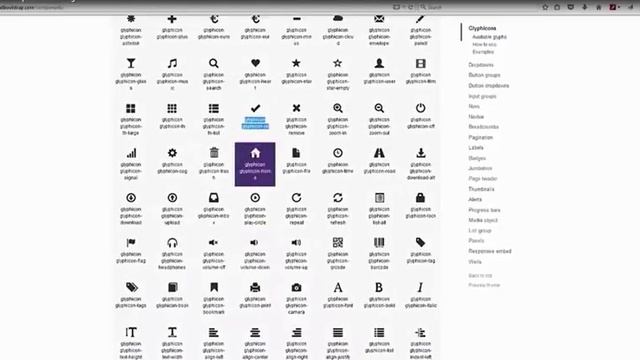
Task: Select the camera glyphicon
Action: (x=296, y=288)
